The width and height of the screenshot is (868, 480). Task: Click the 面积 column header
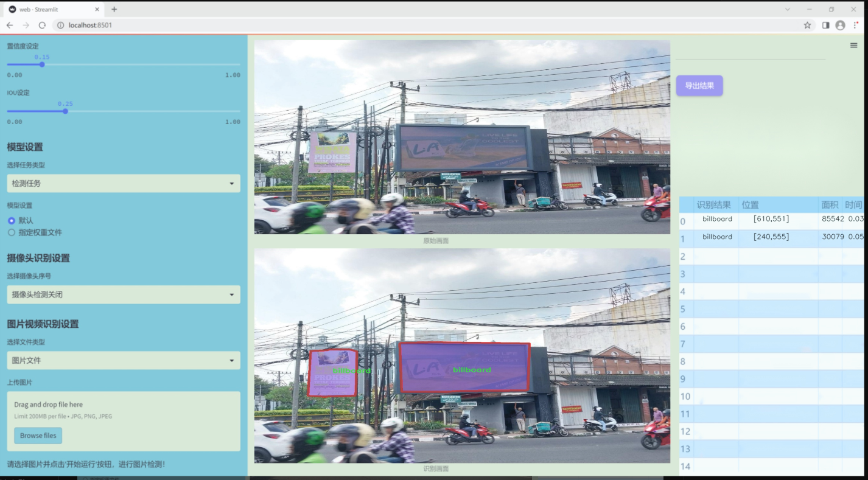coord(830,205)
